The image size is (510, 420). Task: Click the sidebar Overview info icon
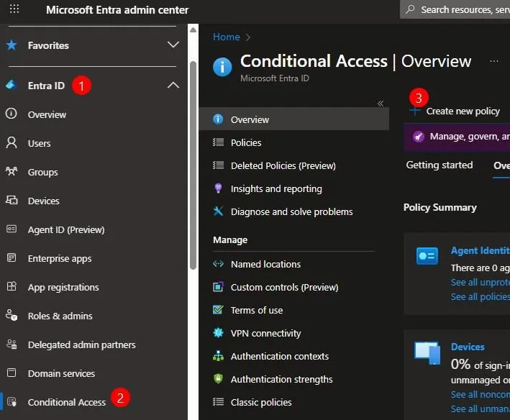tap(12, 114)
